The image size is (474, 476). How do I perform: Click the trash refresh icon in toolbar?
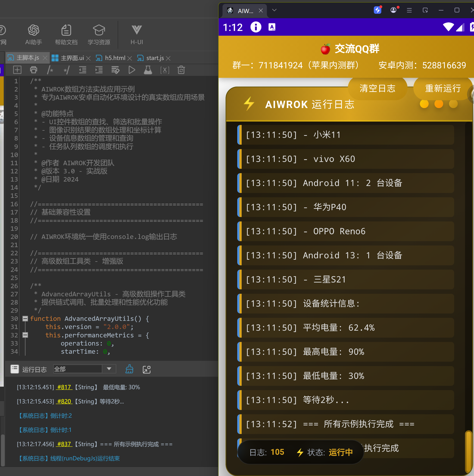click(x=181, y=70)
